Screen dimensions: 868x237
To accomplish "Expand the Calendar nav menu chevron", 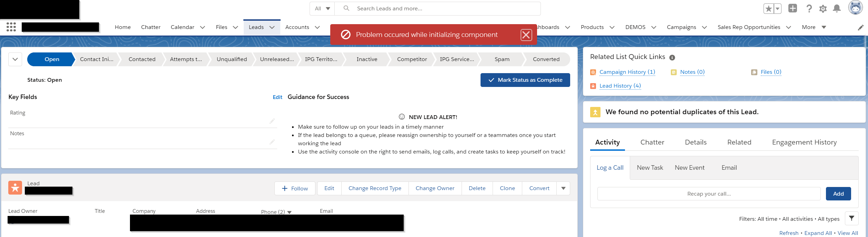I will tap(202, 27).
